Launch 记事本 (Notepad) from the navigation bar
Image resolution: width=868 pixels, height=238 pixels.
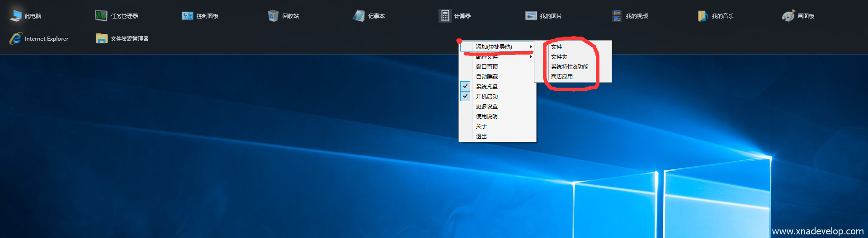tap(359, 16)
